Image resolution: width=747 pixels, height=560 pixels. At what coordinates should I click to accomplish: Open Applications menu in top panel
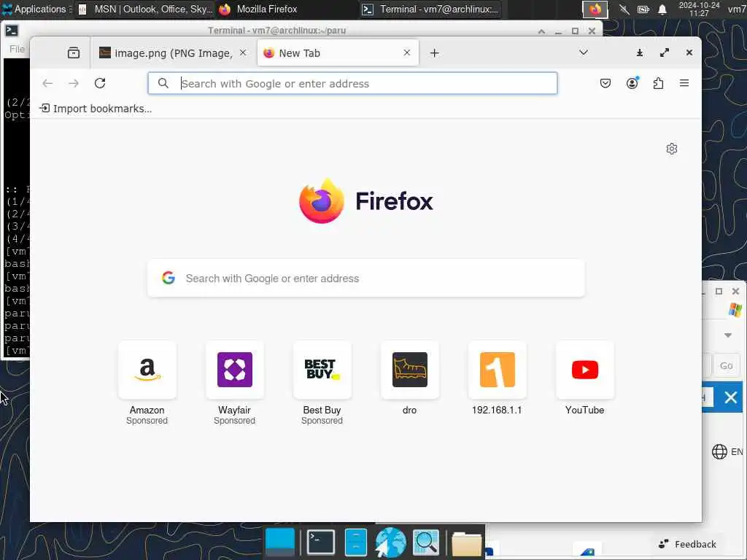36,9
